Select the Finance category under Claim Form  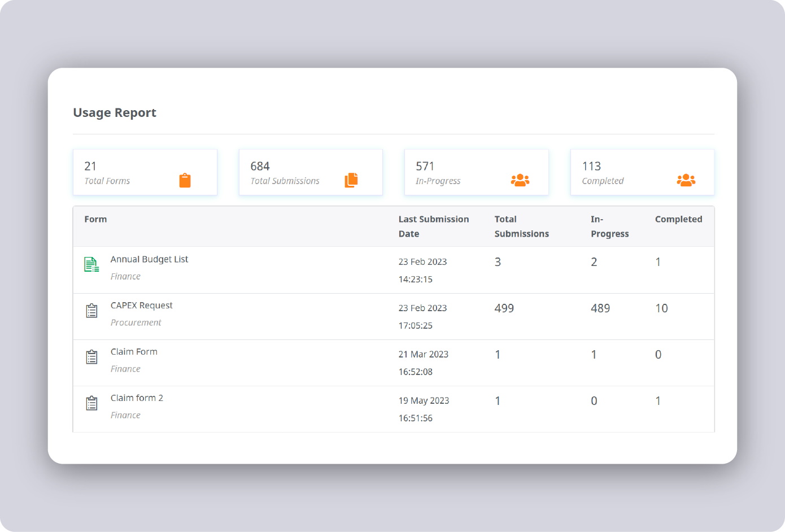(125, 369)
